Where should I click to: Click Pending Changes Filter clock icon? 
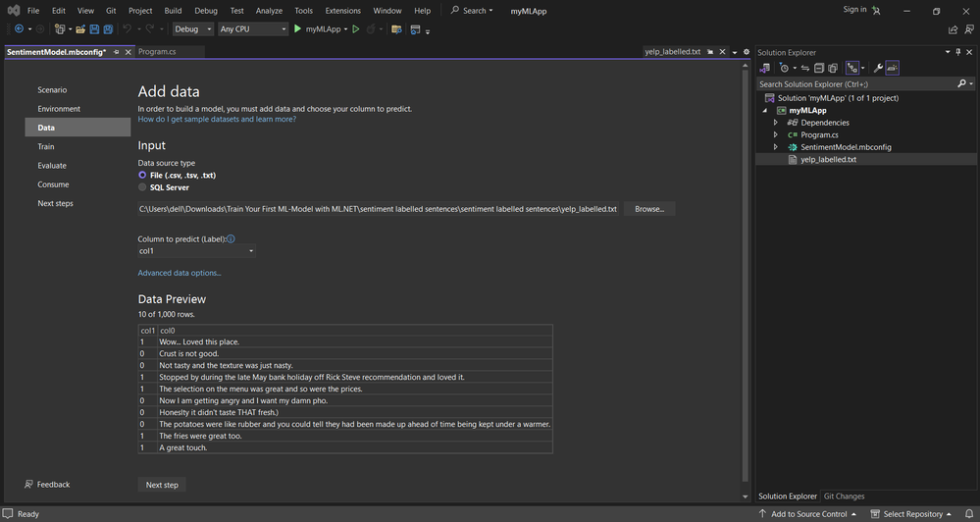point(785,68)
